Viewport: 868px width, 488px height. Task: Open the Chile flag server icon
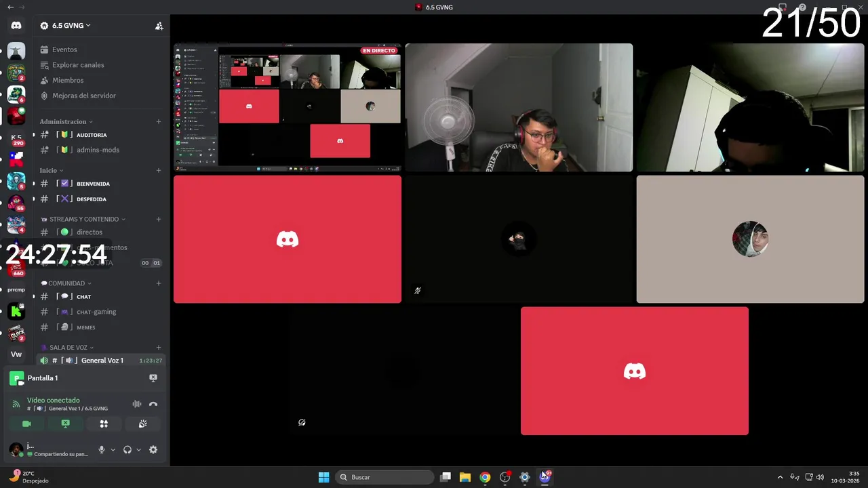coord(16,159)
